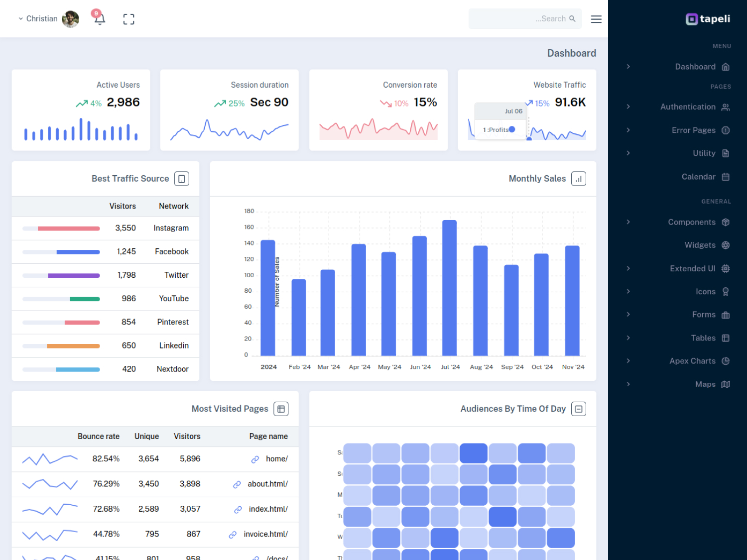This screenshot has width=747, height=560.
Task: Click the YouTube visitors progress bar
Action: click(61, 299)
